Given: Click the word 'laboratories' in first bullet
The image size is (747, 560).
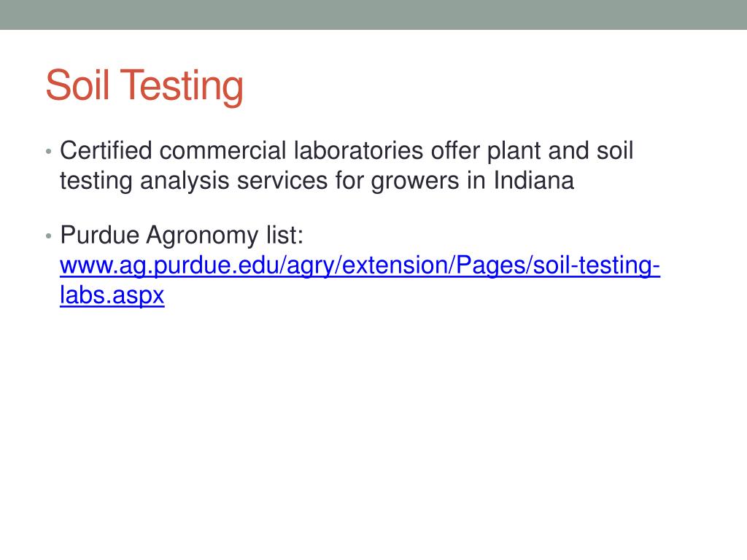Looking at the screenshot, I should 358,150.
